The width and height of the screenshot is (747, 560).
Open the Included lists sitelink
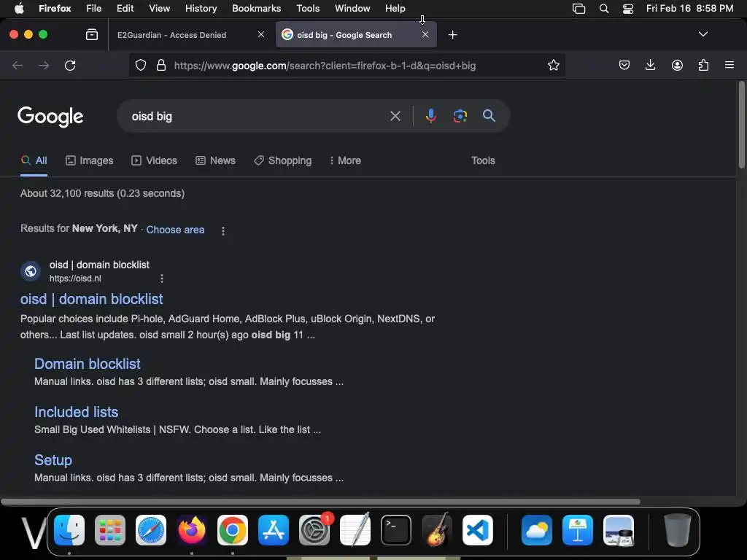point(76,412)
